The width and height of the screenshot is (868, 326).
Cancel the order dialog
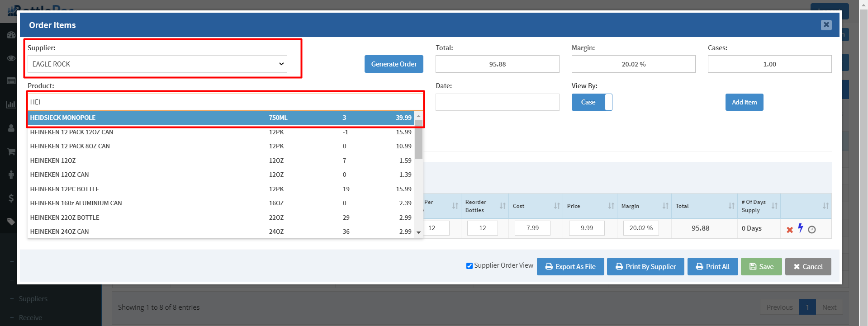[x=808, y=267]
